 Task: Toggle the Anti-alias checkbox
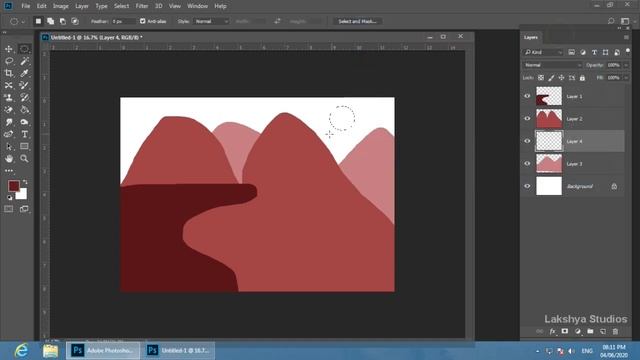142,21
